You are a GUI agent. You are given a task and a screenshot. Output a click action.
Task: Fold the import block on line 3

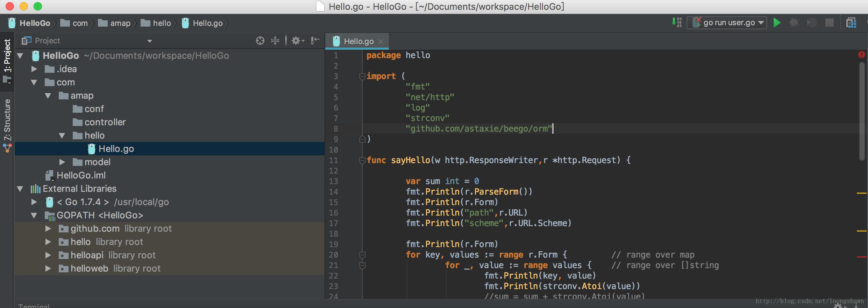(362, 76)
